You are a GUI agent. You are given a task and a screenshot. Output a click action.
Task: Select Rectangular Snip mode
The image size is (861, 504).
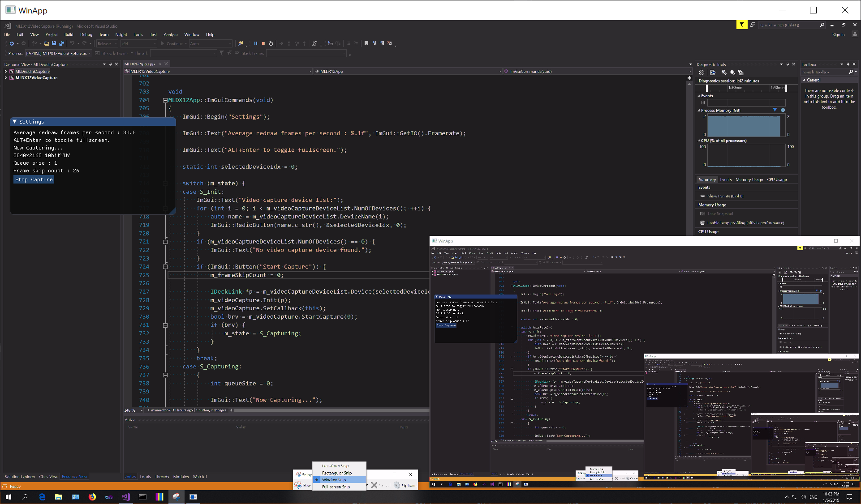coord(337,473)
